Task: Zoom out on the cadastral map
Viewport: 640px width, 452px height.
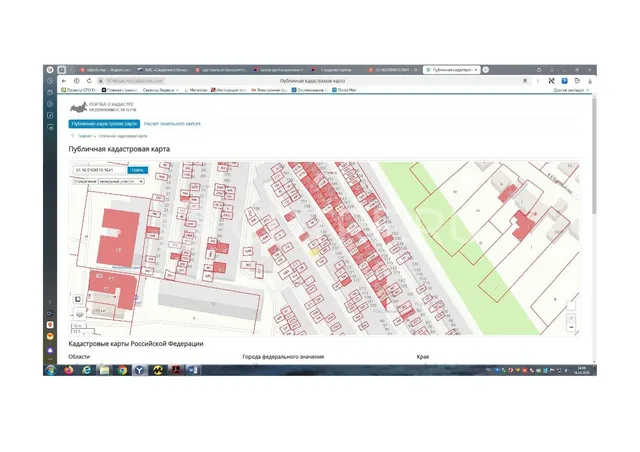Action: pyautogui.click(x=571, y=327)
